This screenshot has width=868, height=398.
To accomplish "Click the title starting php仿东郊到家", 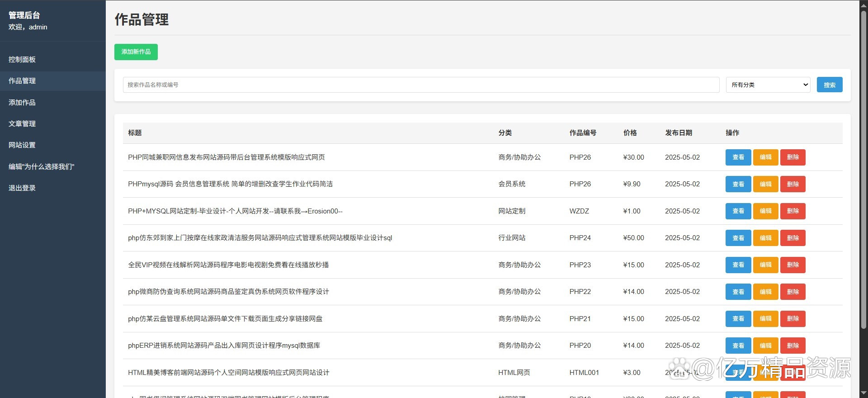I will tap(260, 238).
